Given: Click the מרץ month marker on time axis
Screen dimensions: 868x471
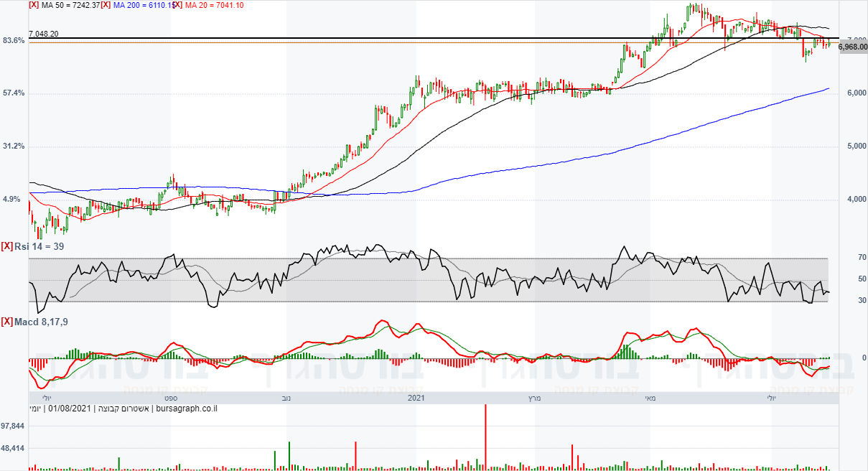Looking at the screenshot, I should [533, 397].
